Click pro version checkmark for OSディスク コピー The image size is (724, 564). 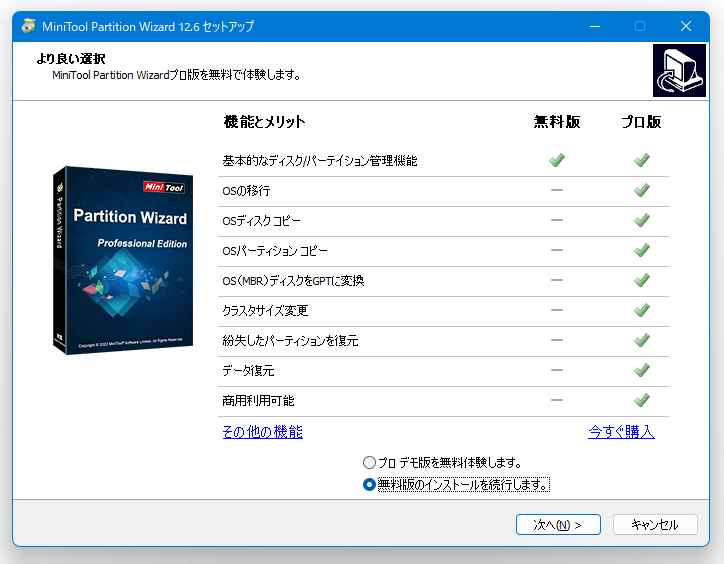(642, 220)
